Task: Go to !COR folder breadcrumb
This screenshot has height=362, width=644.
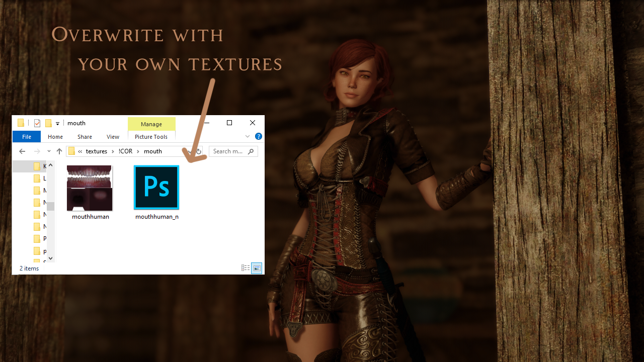Action: point(125,151)
